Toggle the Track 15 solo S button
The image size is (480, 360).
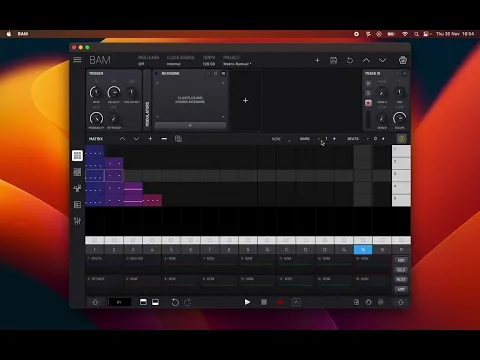(368, 93)
